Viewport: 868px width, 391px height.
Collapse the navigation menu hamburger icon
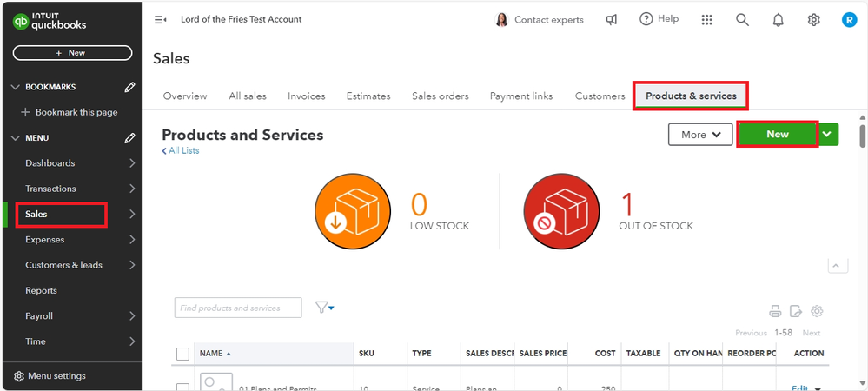(x=161, y=20)
